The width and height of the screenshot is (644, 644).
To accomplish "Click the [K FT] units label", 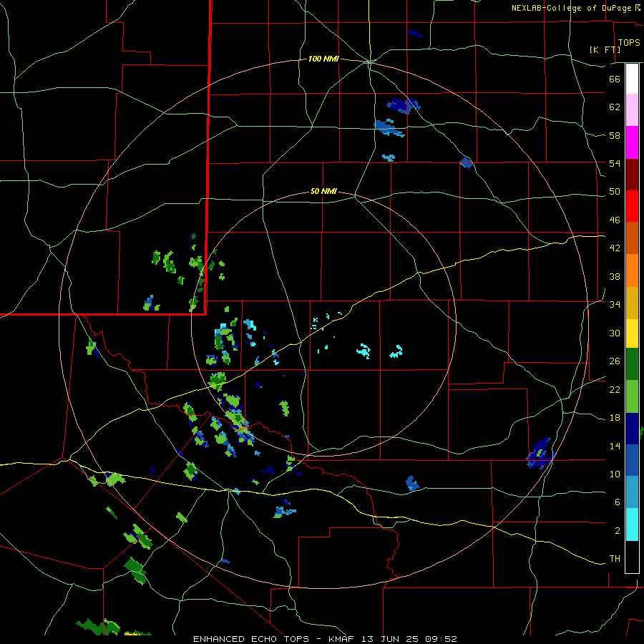I will pos(605,49).
